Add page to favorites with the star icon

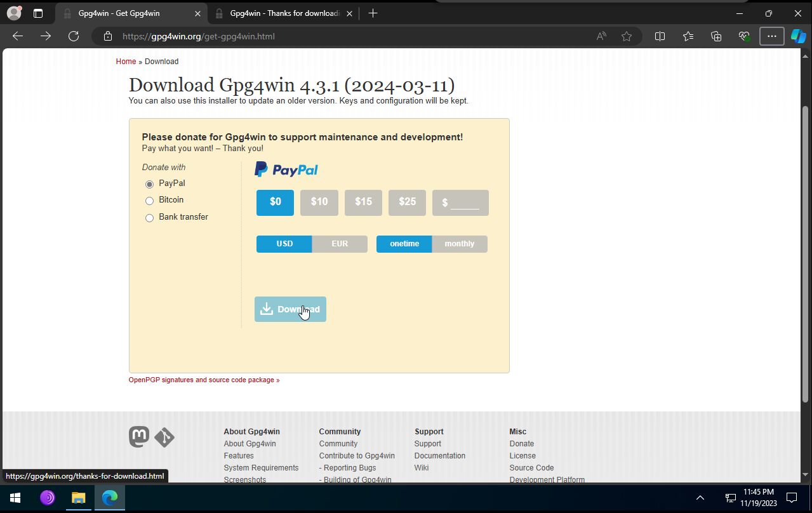coord(627,36)
